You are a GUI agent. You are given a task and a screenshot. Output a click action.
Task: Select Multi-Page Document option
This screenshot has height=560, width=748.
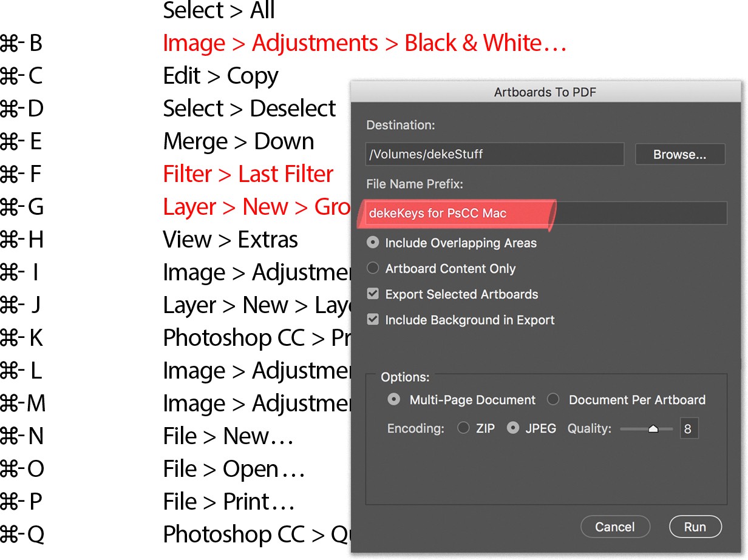395,400
